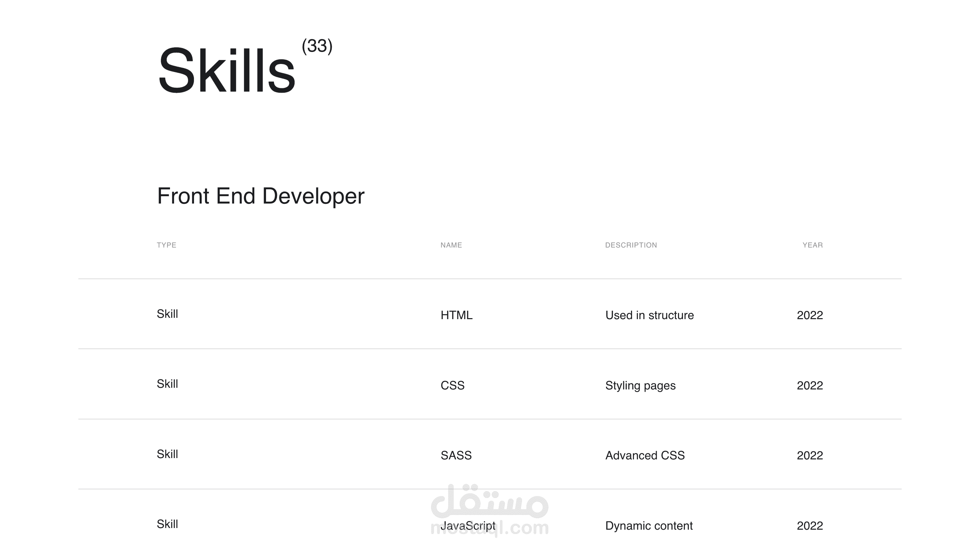Click the 2022 year in HTML row

(810, 315)
